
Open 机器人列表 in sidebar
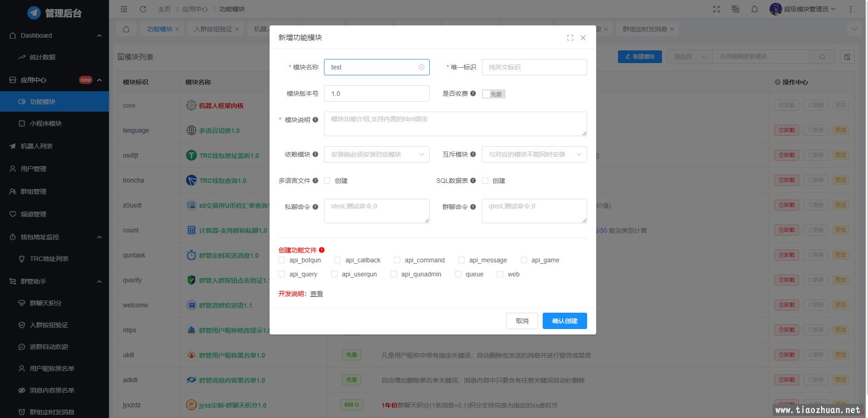tap(54, 146)
